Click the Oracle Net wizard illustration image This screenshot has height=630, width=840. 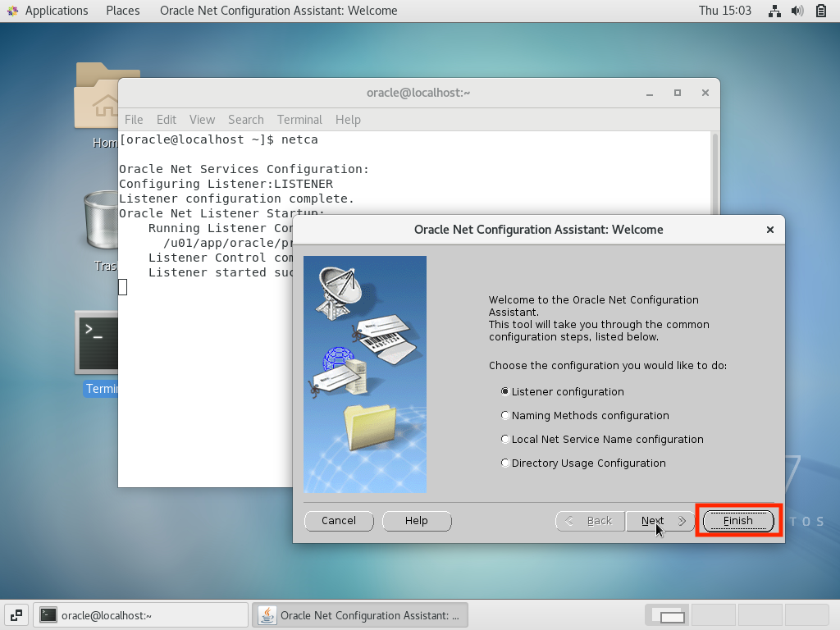pyautogui.click(x=365, y=374)
